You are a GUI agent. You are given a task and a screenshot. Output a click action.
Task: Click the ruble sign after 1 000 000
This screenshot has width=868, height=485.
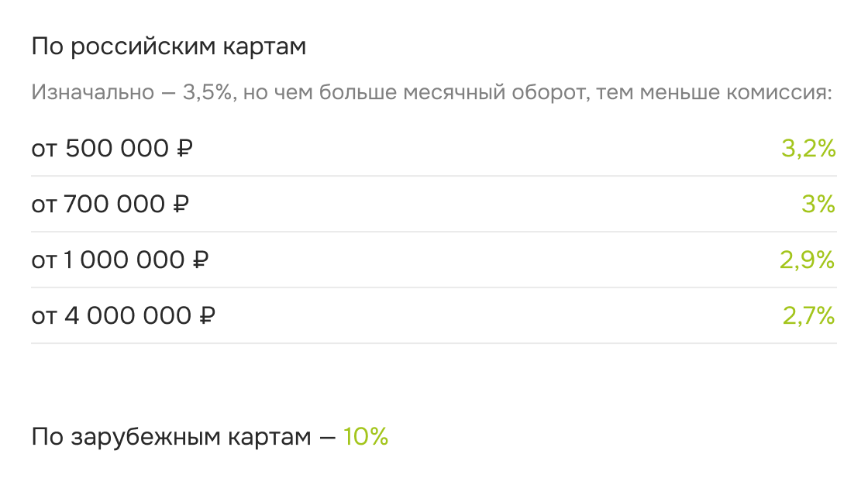[x=200, y=260]
